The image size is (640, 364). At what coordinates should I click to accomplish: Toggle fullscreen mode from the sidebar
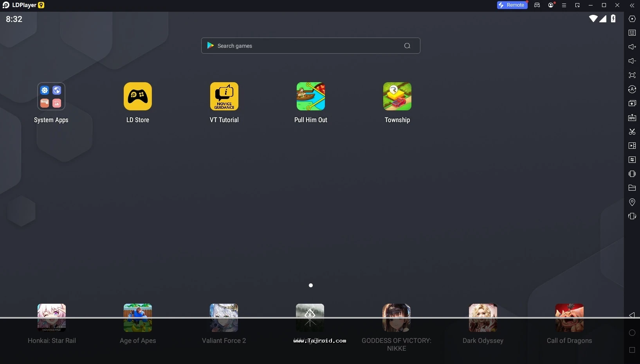point(632,75)
